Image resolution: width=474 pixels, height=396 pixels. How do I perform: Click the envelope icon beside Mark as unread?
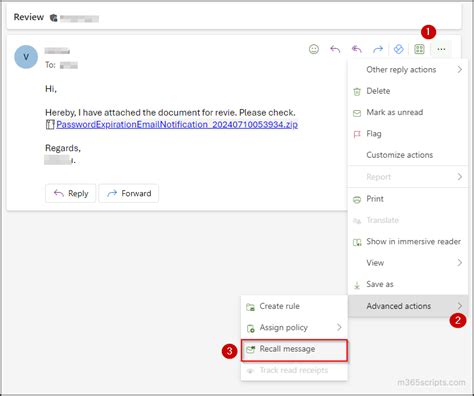click(x=357, y=113)
